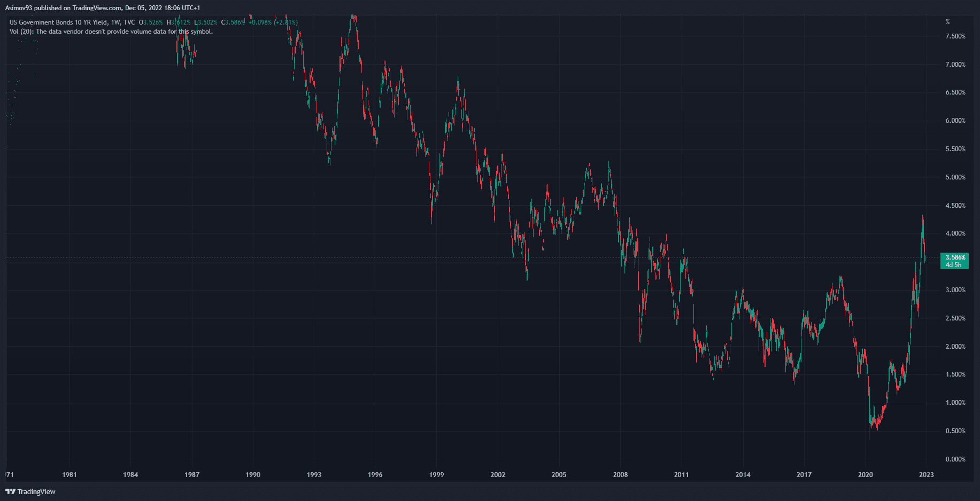The image size is (980, 501).
Task: Click the 4d 5h countdown label
Action: click(x=953, y=265)
